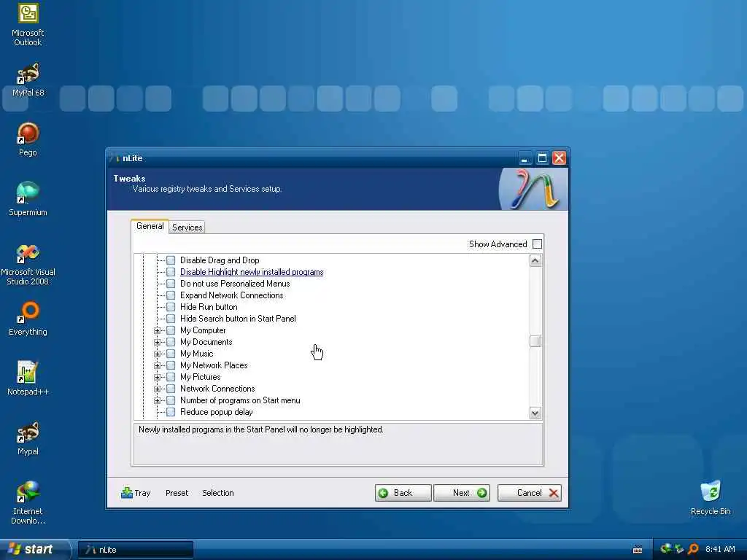Check the My Music checkbox
The height and width of the screenshot is (560, 747).
point(171,354)
